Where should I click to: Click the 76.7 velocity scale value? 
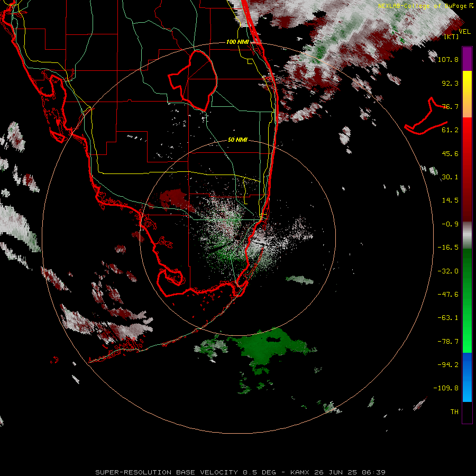pyautogui.click(x=450, y=106)
